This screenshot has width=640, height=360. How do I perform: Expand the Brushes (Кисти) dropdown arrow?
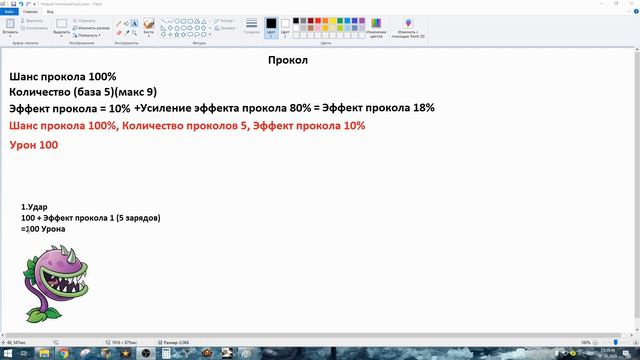point(149,36)
